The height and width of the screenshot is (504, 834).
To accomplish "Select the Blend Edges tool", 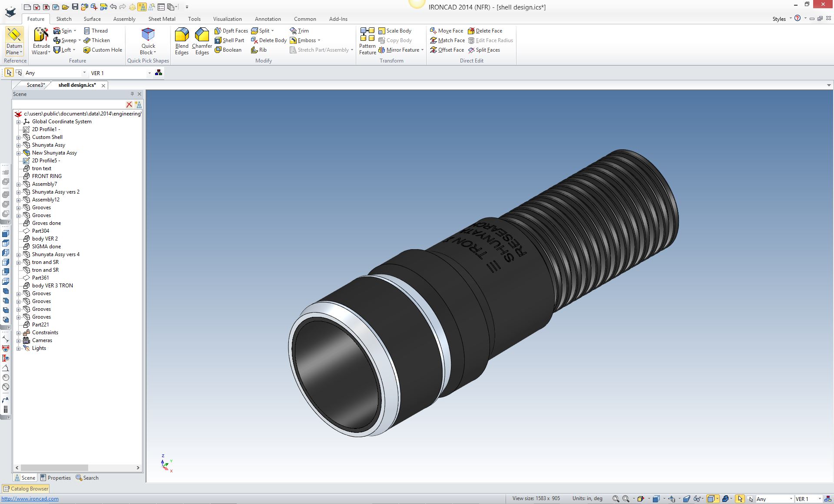I will coord(182,41).
